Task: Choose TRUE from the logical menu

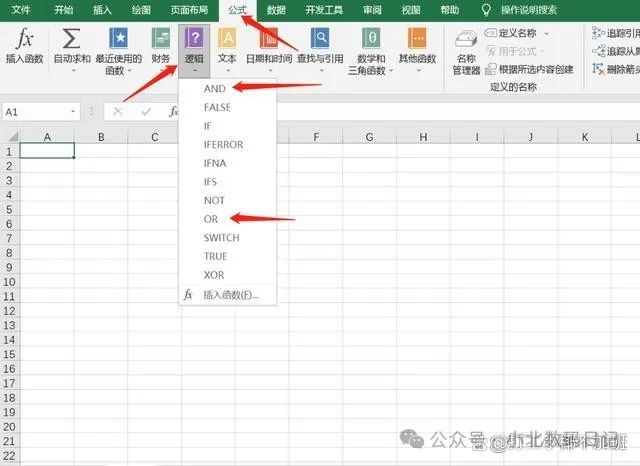Action: pyautogui.click(x=228, y=256)
